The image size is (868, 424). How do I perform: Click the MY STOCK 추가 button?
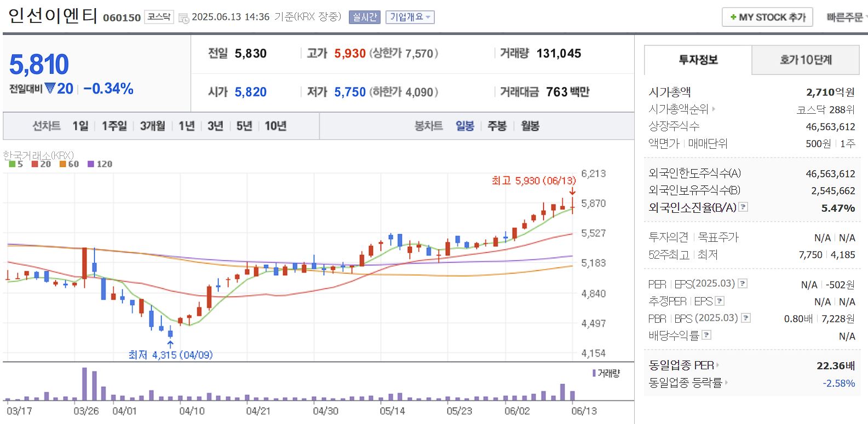[x=767, y=18]
